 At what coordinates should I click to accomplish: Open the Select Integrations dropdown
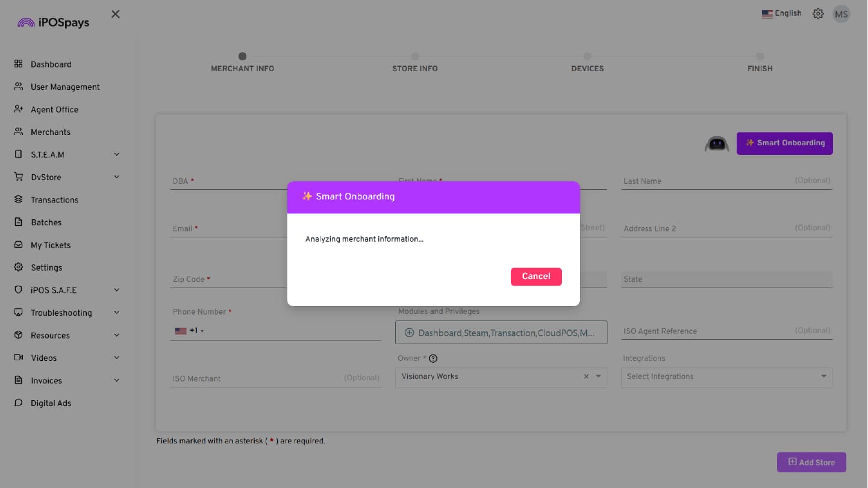pos(726,377)
